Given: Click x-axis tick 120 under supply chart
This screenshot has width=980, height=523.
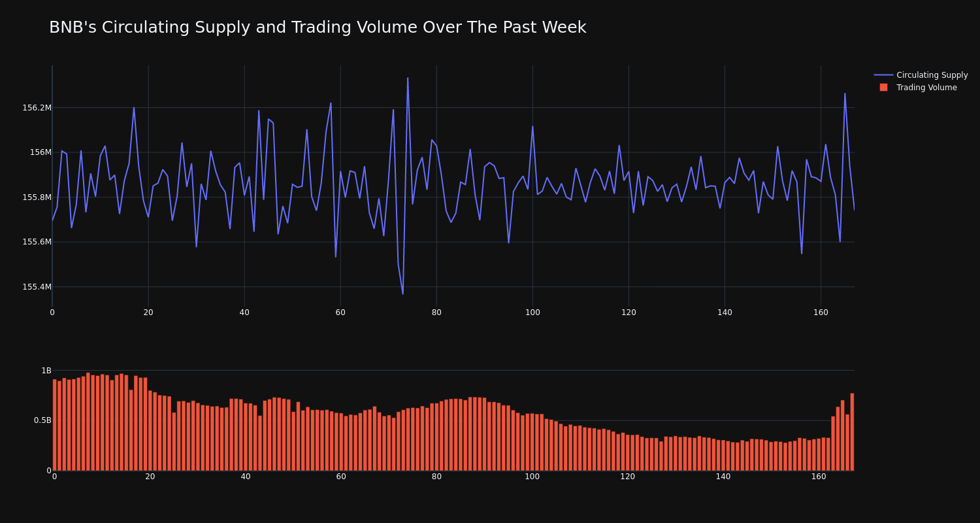Looking at the screenshot, I should tap(629, 312).
